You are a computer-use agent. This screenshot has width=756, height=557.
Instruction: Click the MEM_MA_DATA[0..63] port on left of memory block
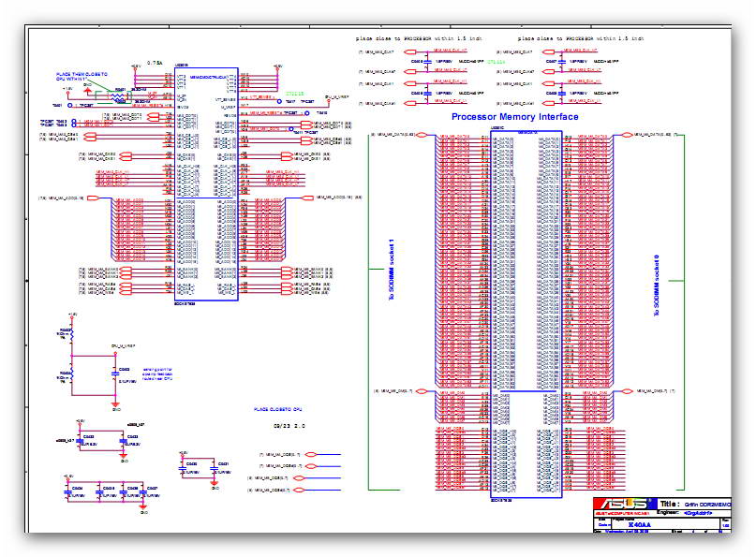(422, 135)
